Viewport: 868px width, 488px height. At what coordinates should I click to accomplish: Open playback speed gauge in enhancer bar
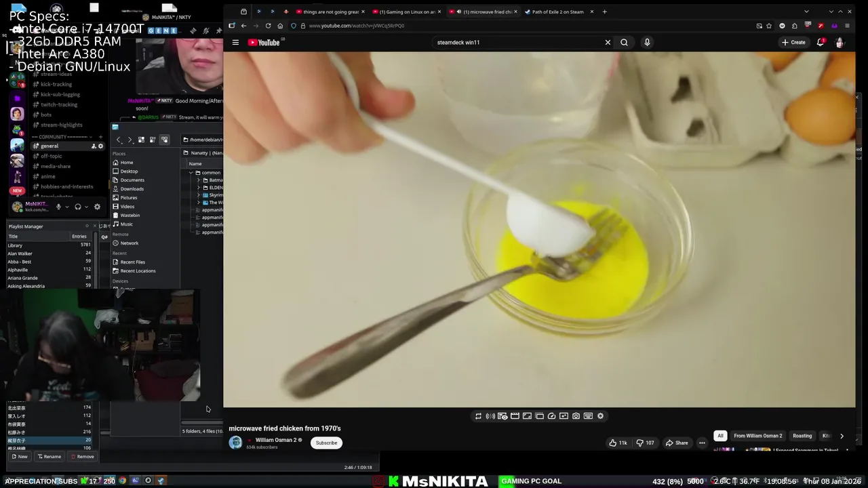551,416
